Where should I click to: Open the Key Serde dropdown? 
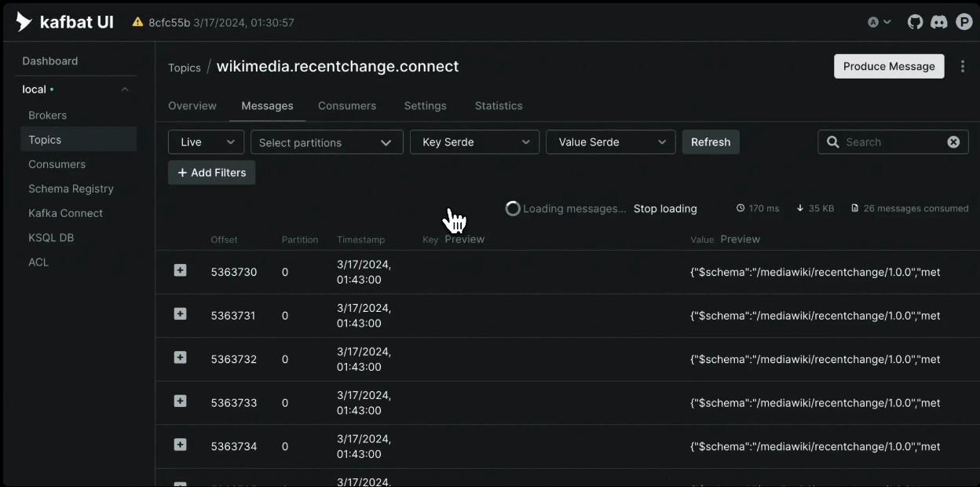tap(475, 142)
